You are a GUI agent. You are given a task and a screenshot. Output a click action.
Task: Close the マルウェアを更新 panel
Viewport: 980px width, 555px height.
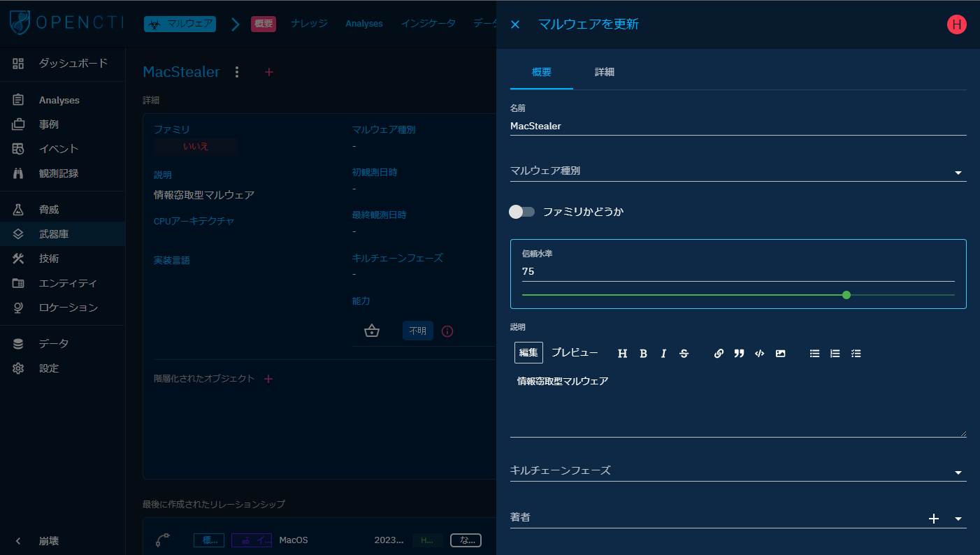[x=515, y=24]
